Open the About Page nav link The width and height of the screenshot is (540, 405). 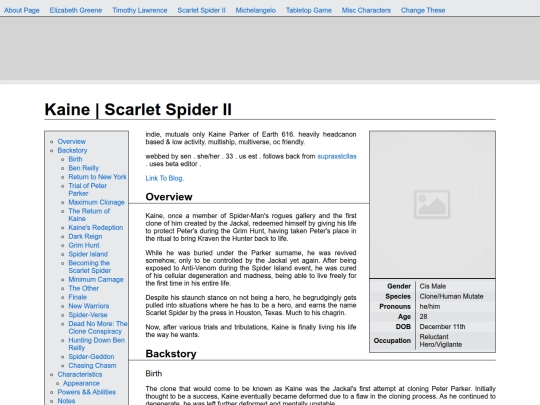point(22,10)
